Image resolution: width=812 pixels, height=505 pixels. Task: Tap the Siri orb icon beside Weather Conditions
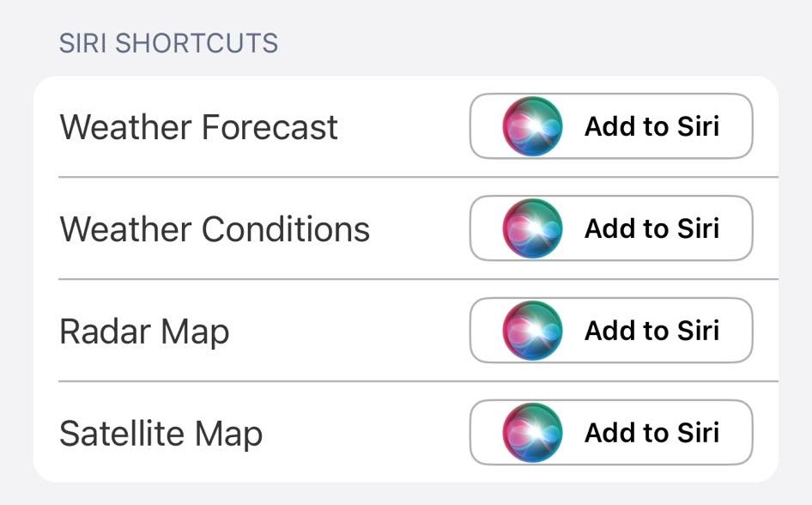pos(532,228)
